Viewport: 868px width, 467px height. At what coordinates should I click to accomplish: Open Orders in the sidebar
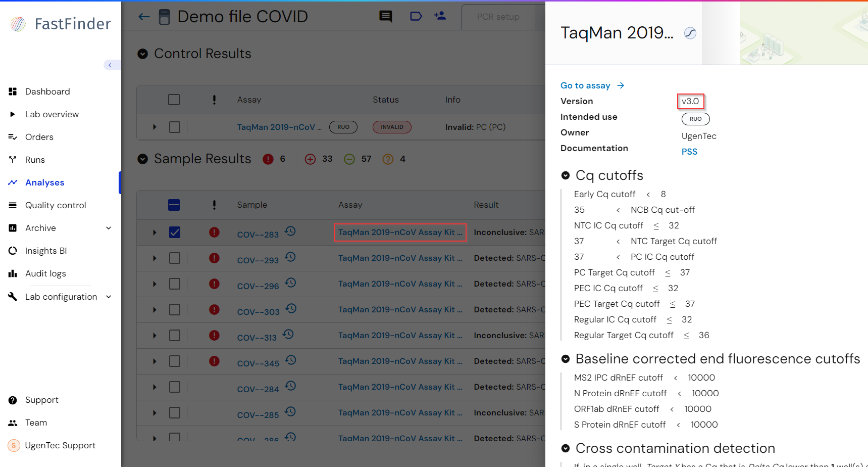pos(39,137)
